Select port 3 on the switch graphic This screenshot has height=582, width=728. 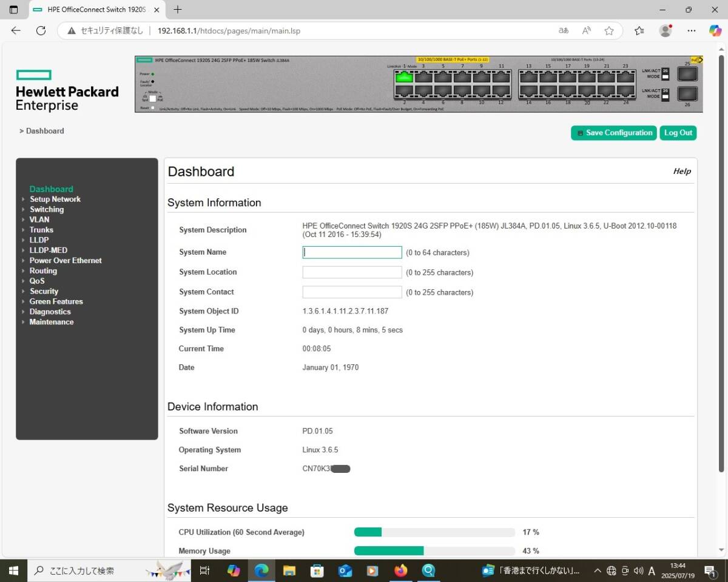423,76
